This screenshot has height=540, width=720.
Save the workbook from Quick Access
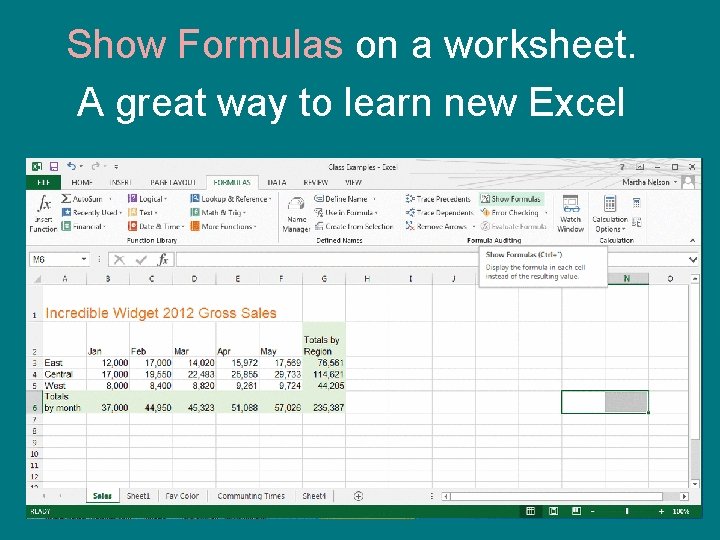click(x=54, y=167)
